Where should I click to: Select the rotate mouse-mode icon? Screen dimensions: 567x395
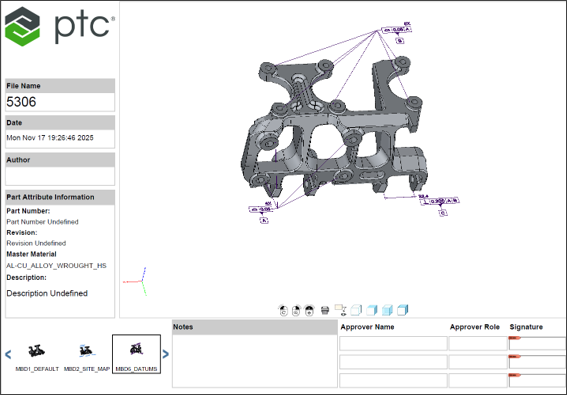coord(283,310)
